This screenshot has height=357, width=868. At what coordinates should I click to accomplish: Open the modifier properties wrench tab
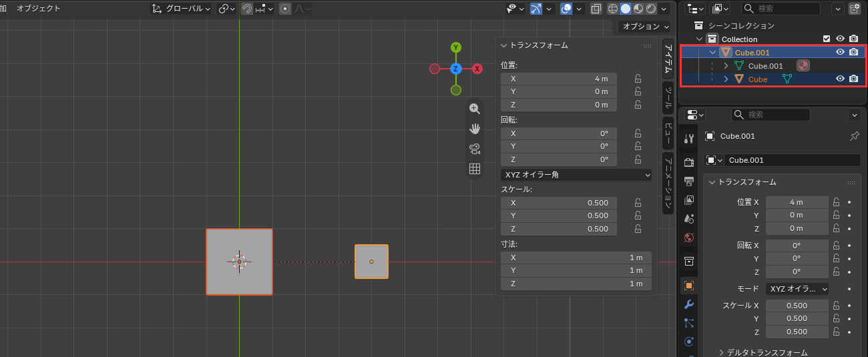(689, 304)
